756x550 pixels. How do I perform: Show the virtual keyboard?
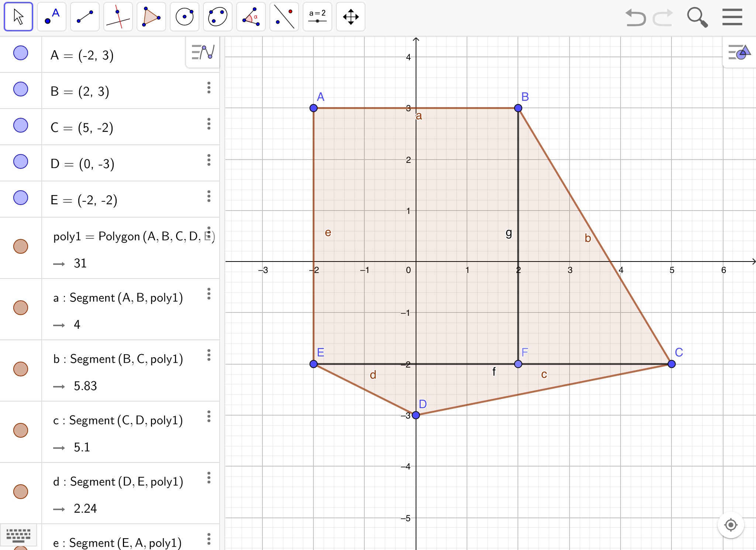(x=18, y=534)
